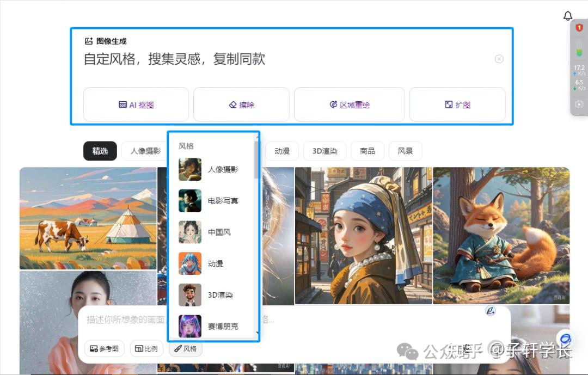Open the blue assistant icon at bottom right
588x375 pixels.
(x=565, y=338)
